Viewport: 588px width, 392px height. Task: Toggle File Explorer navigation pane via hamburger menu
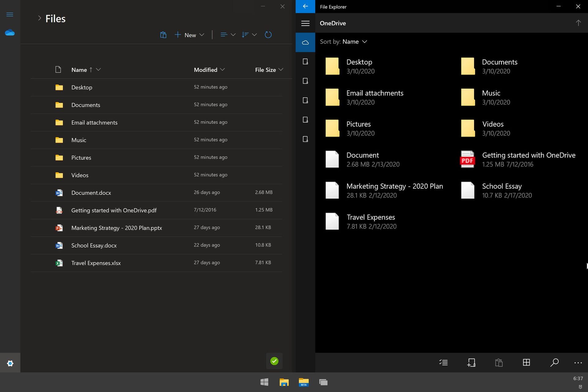(305, 23)
